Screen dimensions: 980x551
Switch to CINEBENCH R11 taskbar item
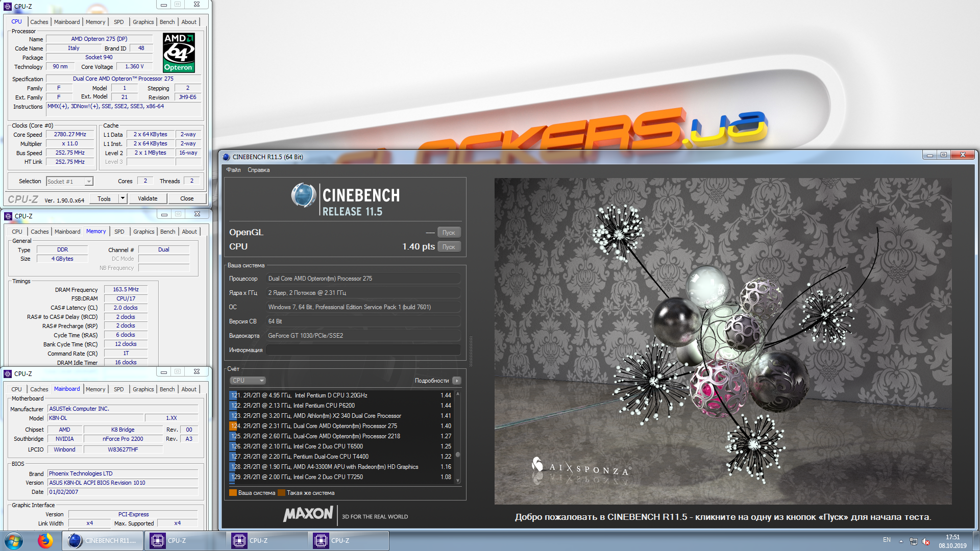103,541
